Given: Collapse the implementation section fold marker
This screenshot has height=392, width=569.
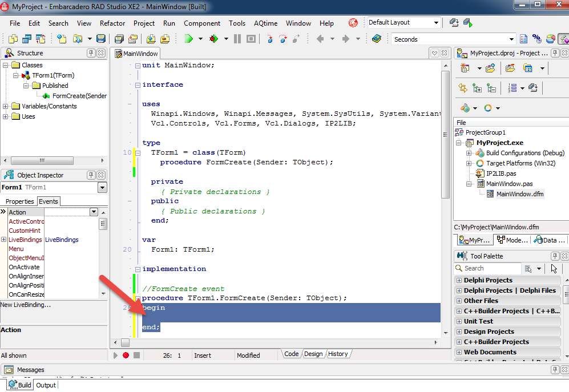Looking at the screenshot, I should [138, 269].
